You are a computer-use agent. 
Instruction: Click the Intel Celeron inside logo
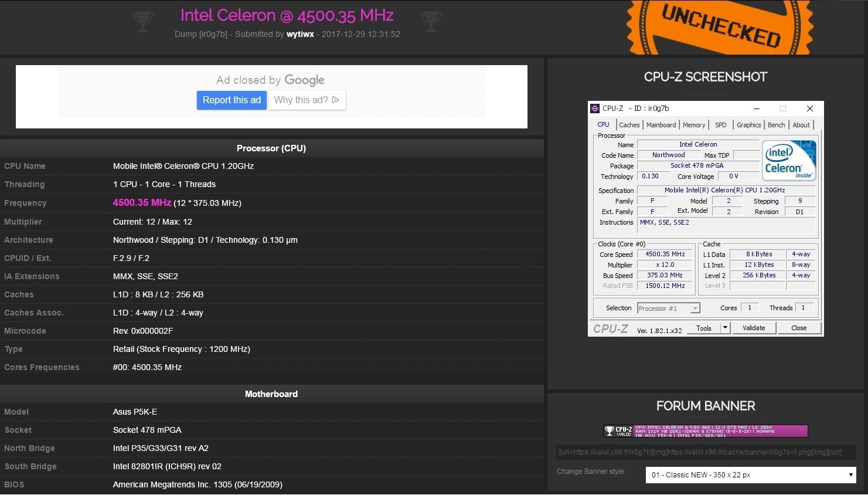click(x=789, y=160)
